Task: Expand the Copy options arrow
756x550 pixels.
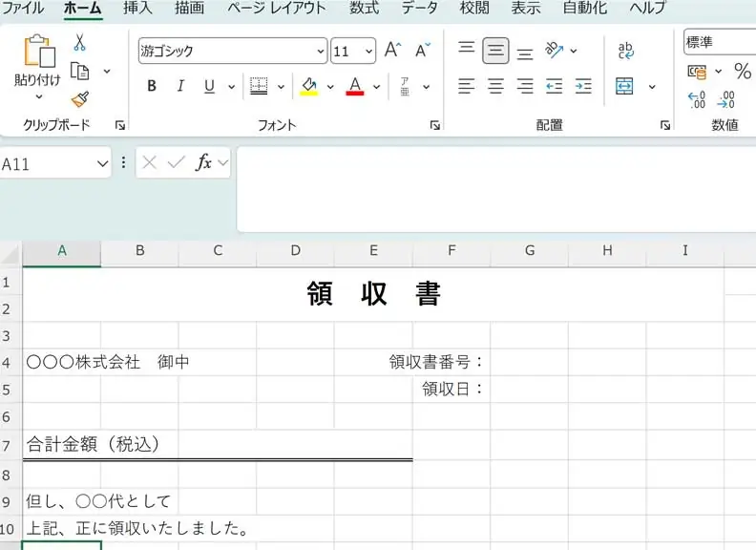Action: [107, 72]
